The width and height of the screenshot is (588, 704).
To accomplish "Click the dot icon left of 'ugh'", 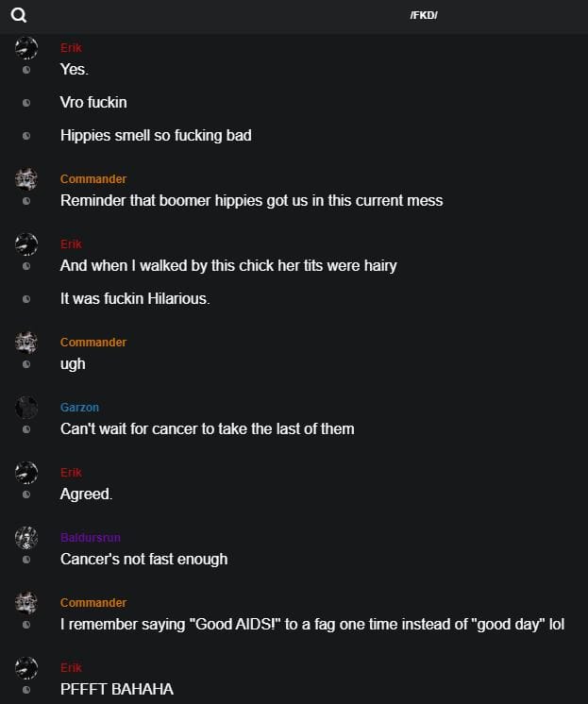I will (26, 364).
